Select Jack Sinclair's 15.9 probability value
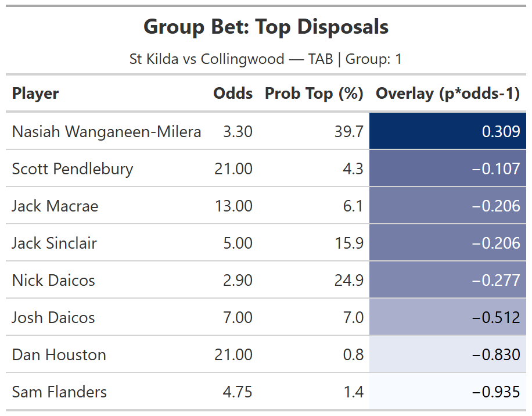 tap(350, 243)
